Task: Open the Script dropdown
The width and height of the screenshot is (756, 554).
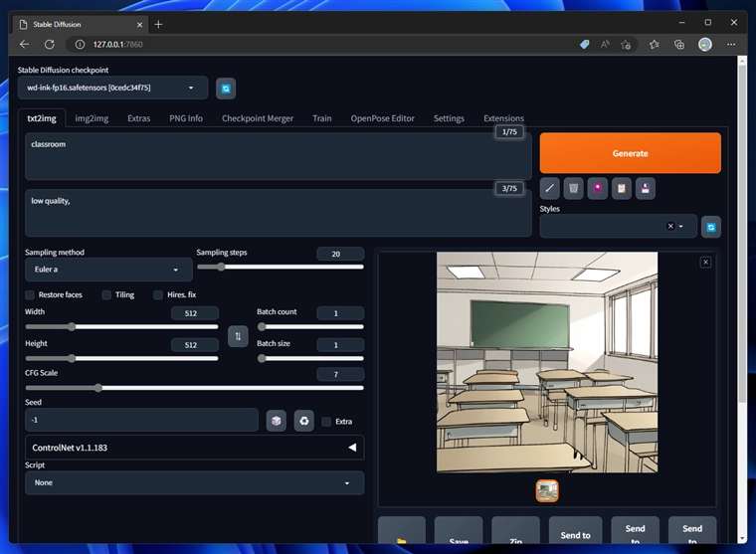Action: click(x=194, y=482)
